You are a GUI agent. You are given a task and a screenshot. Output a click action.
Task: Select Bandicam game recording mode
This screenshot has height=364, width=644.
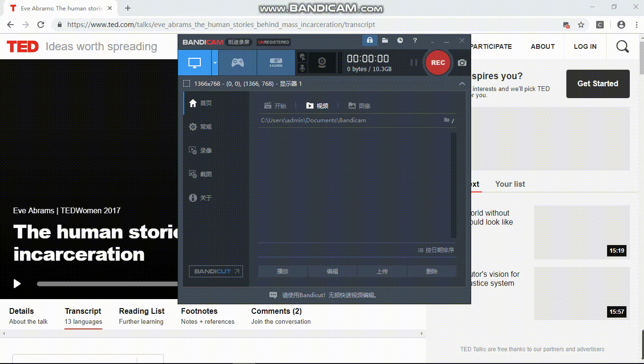tap(238, 63)
